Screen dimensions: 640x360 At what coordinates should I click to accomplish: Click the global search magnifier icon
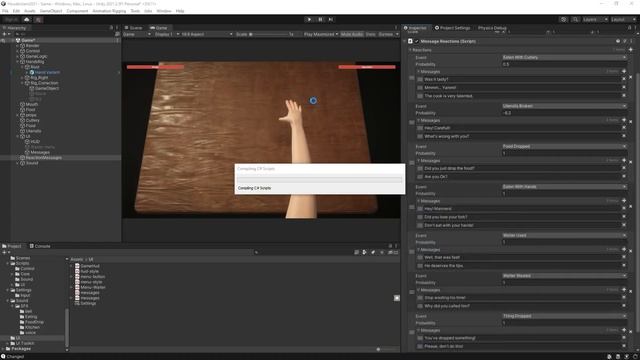575,19
